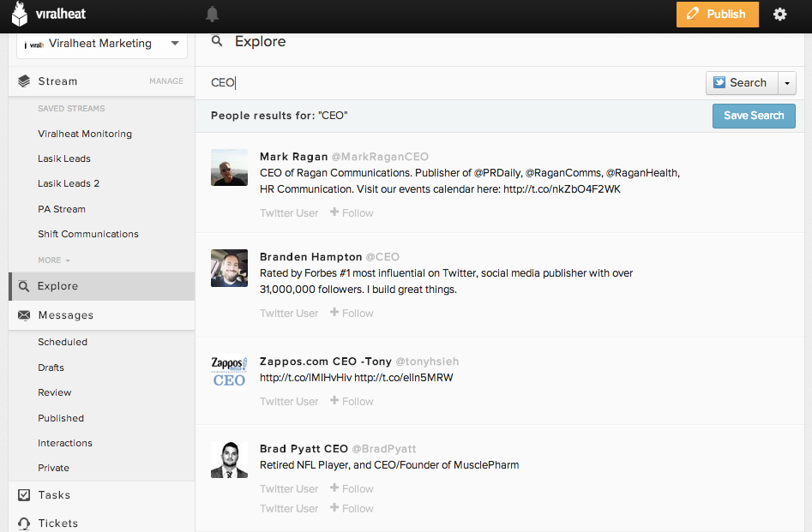Open the Search button dropdown arrow
The width and height of the screenshot is (812, 532).
[x=786, y=83]
